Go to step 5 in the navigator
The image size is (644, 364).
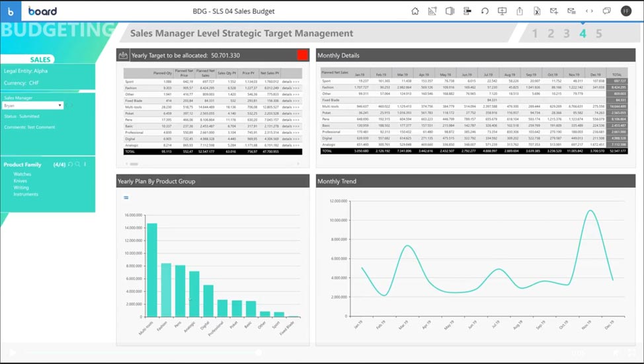(x=599, y=34)
